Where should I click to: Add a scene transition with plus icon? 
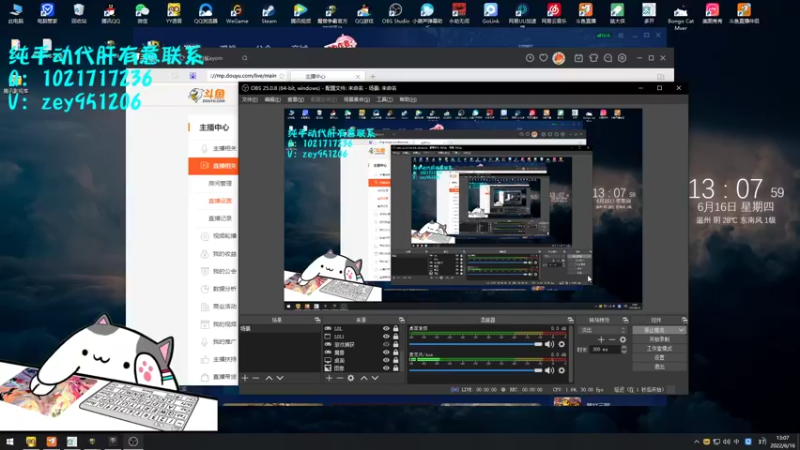[601, 340]
